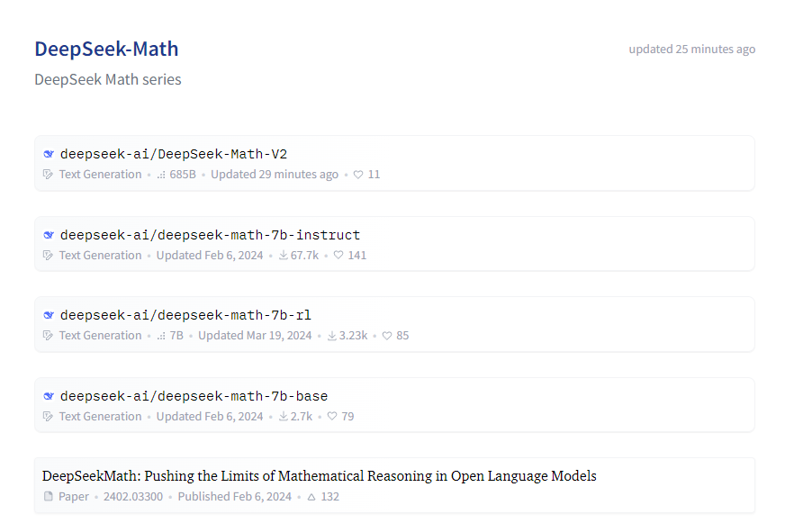
Task: Click the heart showing 79 likes on deepseek-math-7b-base
Action: (331, 416)
